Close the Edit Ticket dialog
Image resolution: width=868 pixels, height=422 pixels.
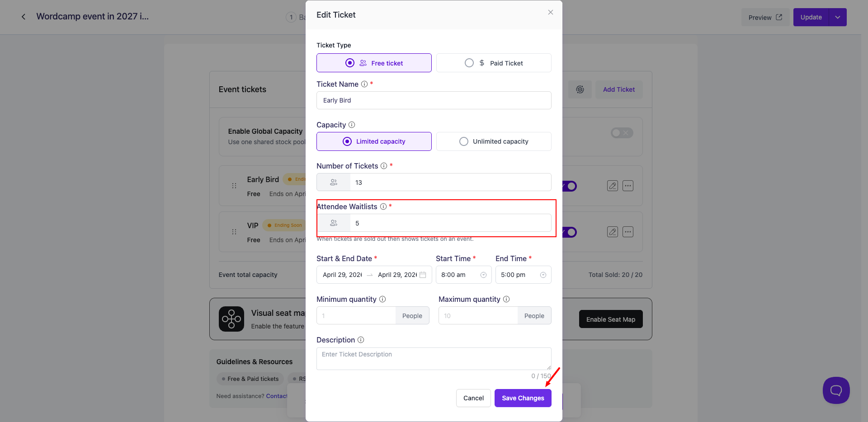[550, 12]
